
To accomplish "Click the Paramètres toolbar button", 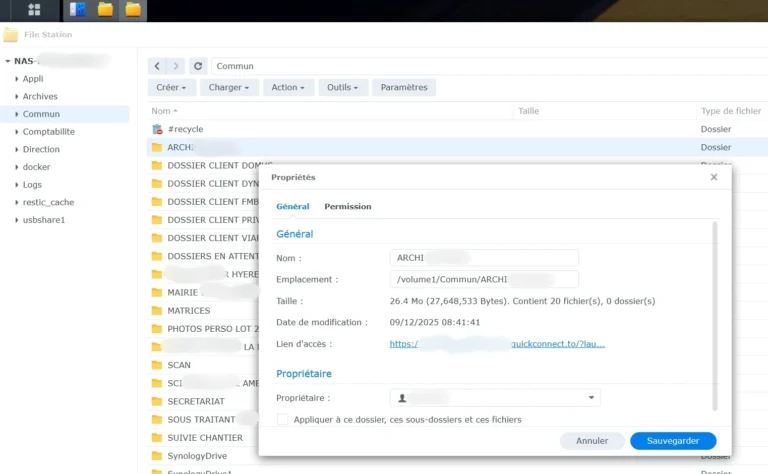I will click(x=404, y=87).
